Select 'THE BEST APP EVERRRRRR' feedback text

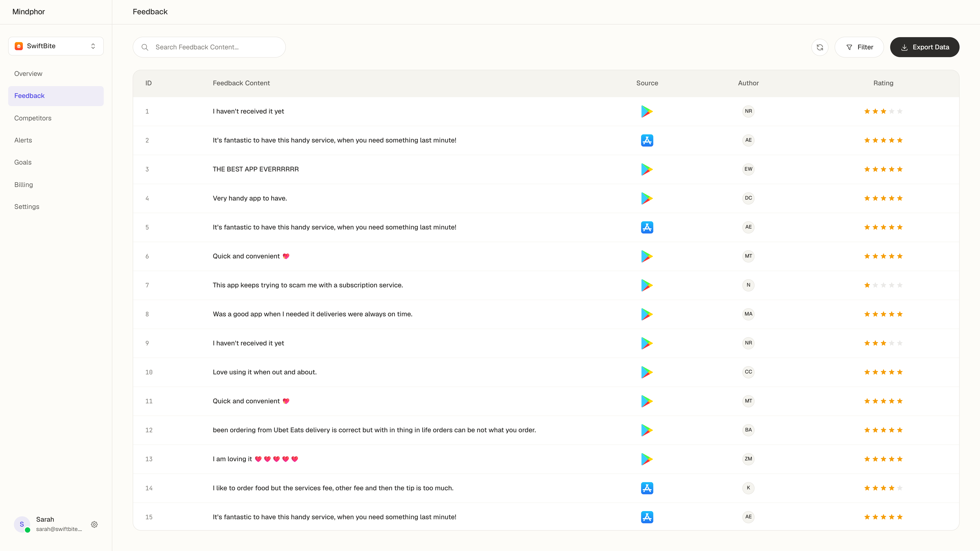[256, 169]
